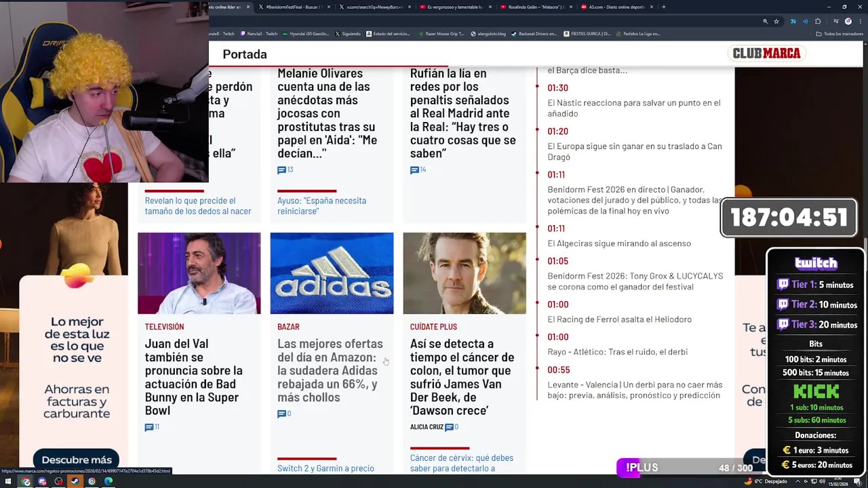The width and height of the screenshot is (868, 488).
Task: Open 'El Algeciras sigue mirando al ascenso'
Action: (x=619, y=243)
